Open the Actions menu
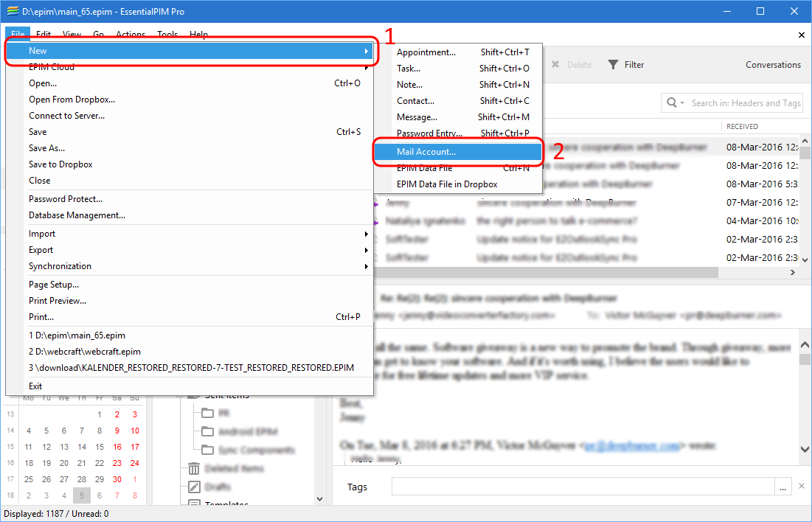 pos(131,34)
